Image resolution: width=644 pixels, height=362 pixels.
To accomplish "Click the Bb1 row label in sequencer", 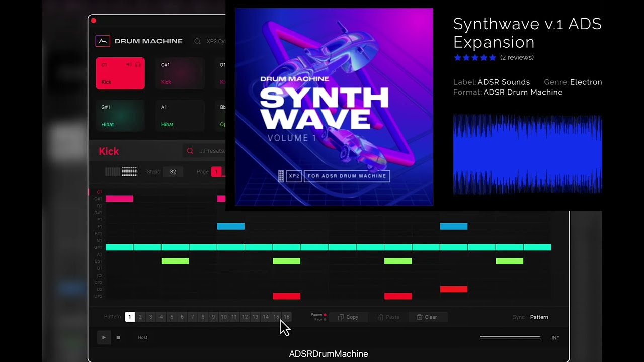I will coord(98,261).
